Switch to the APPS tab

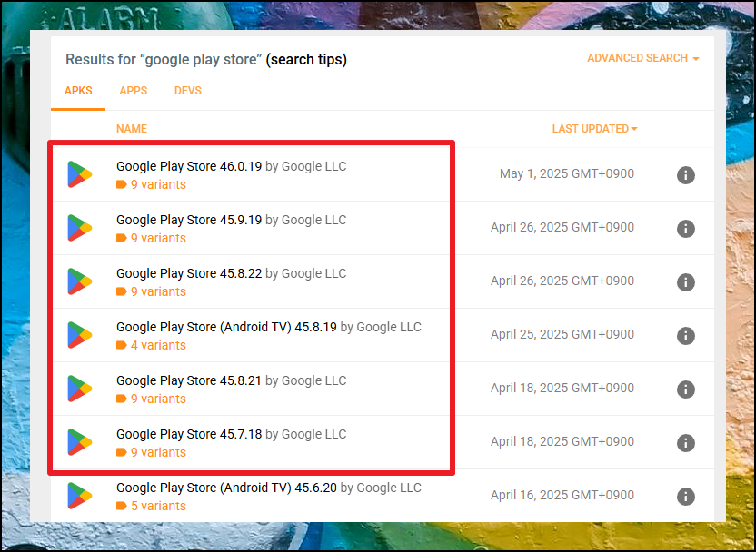134,91
